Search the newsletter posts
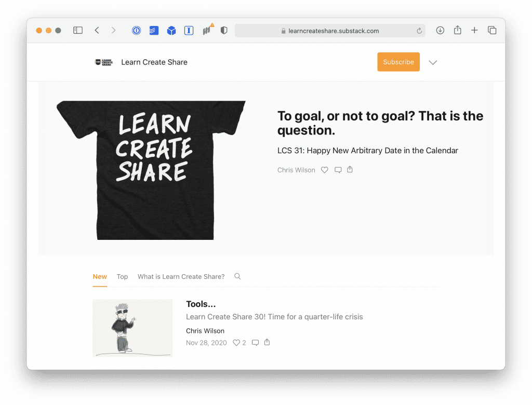Screen dimensions: 532x405 point(237,276)
